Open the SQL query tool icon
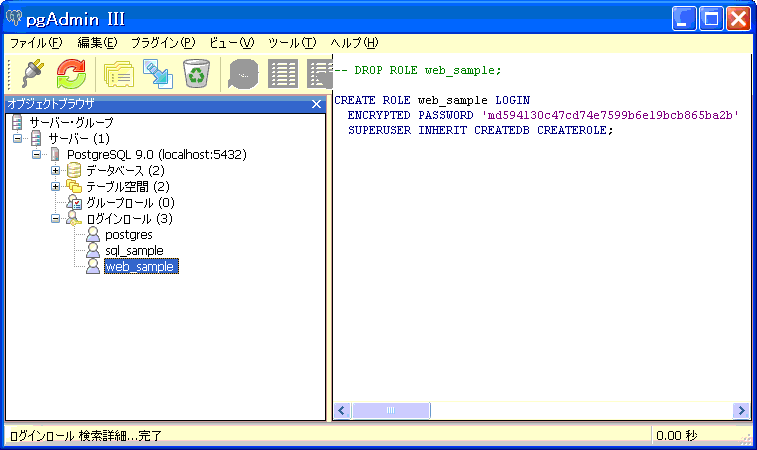This screenshot has height=450, width=757. [244, 75]
